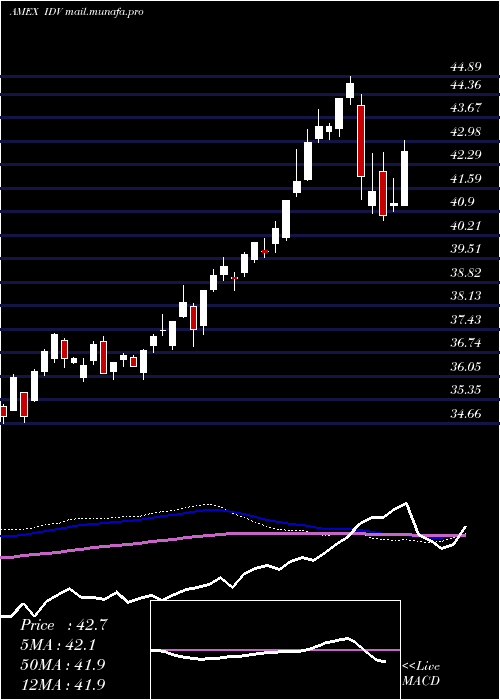Click the 36.74 price axis label

(x=466, y=343)
